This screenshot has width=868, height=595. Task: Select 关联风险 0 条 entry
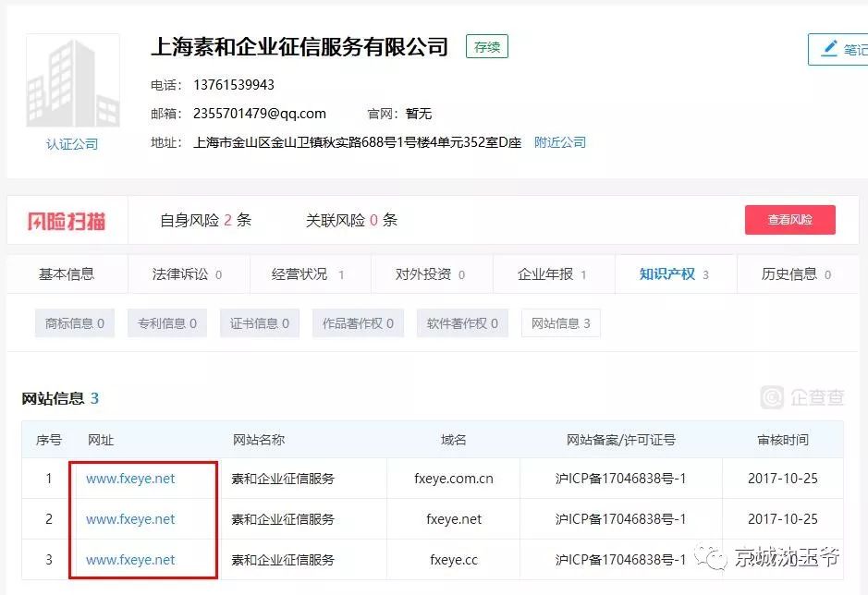pos(351,220)
